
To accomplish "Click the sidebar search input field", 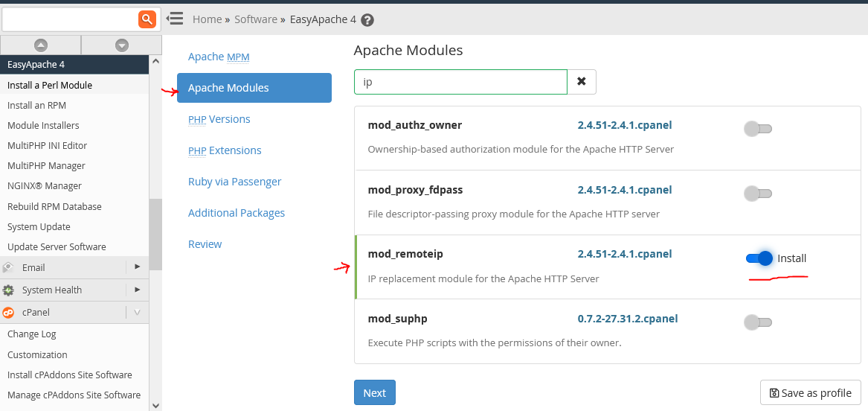I will (x=71, y=19).
